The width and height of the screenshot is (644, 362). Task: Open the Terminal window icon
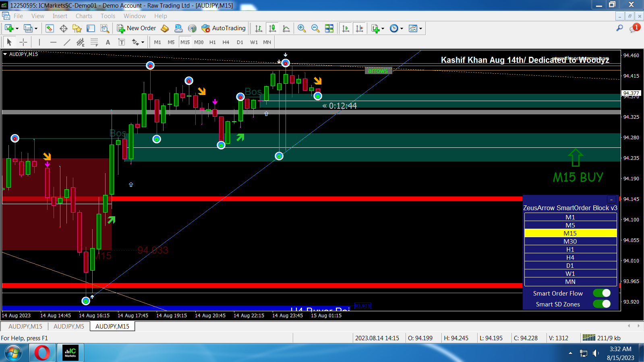point(91,28)
